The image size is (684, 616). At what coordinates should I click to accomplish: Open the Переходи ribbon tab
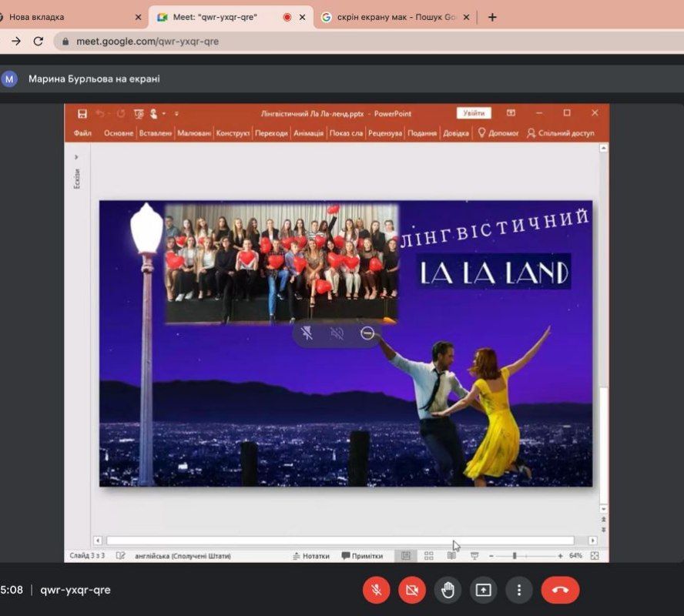(271, 133)
